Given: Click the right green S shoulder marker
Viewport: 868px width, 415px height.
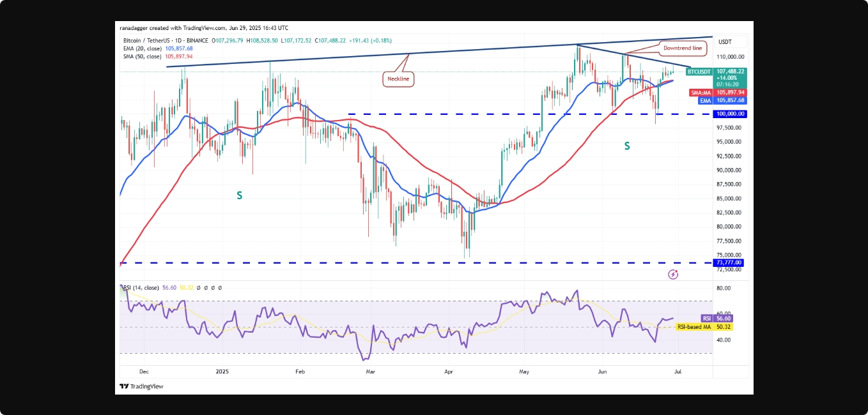Looking at the screenshot, I should click(x=626, y=146).
